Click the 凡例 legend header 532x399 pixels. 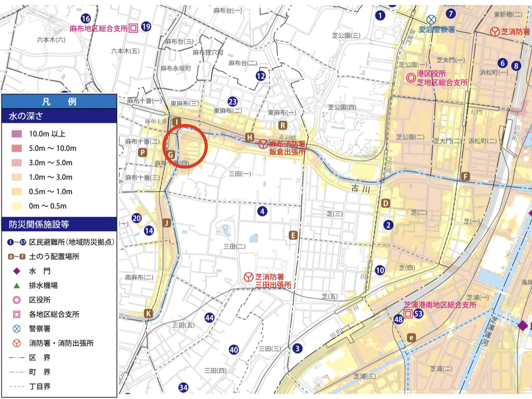click(x=58, y=101)
